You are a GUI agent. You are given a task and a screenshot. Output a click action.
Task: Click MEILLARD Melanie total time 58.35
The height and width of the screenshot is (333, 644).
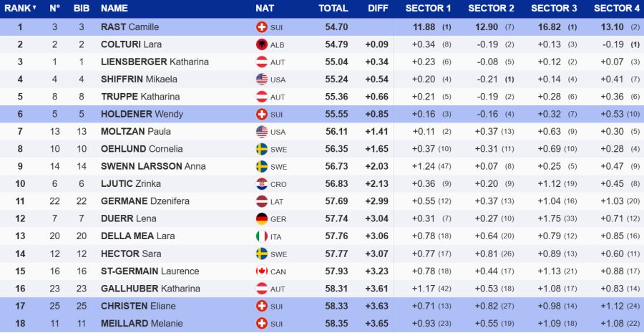pyautogui.click(x=336, y=324)
